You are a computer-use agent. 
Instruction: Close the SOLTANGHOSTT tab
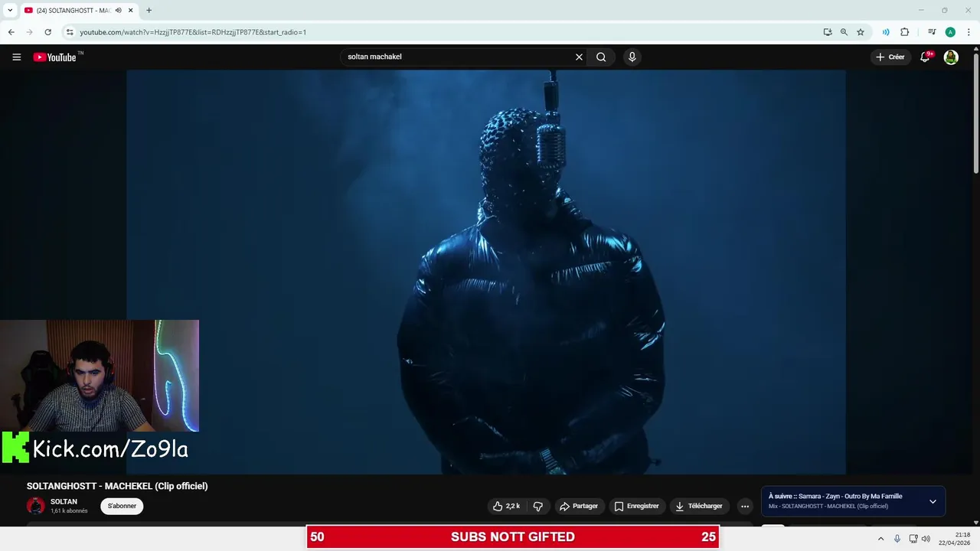pos(131,11)
